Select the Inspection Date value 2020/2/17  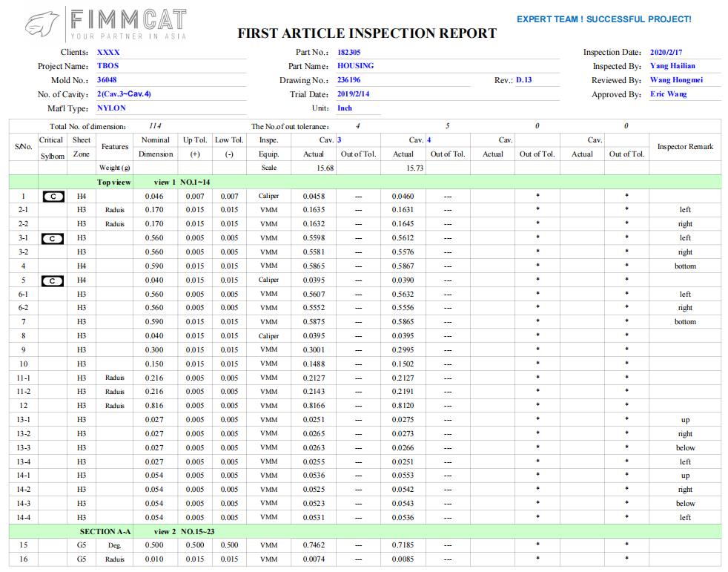click(666, 52)
